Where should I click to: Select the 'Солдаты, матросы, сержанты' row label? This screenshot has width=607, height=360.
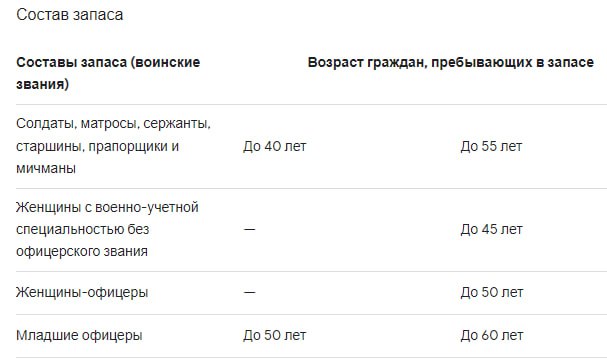click(x=113, y=146)
